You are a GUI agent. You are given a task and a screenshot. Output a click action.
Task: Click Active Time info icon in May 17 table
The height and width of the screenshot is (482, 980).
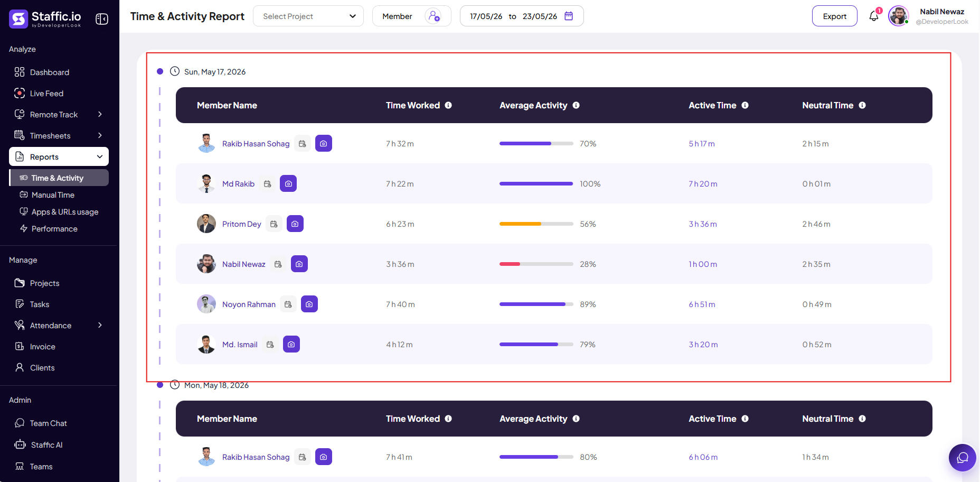745,105
